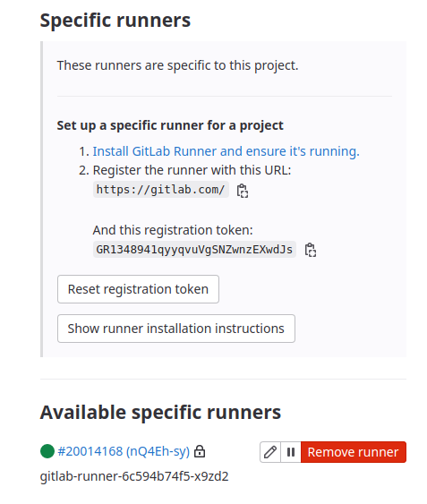Click the gitlab-runner-6c594b74f5-x9zd2 description
The image size is (427, 504).
(134, 476)
